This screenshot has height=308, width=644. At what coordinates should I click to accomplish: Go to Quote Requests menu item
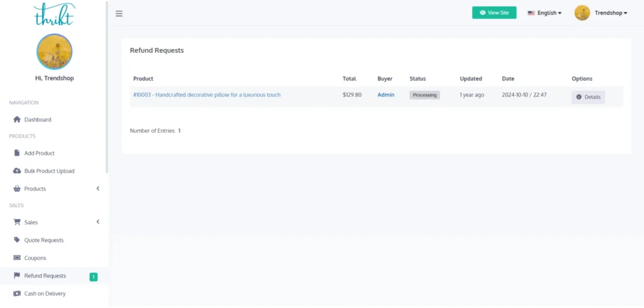click(43, 240)
